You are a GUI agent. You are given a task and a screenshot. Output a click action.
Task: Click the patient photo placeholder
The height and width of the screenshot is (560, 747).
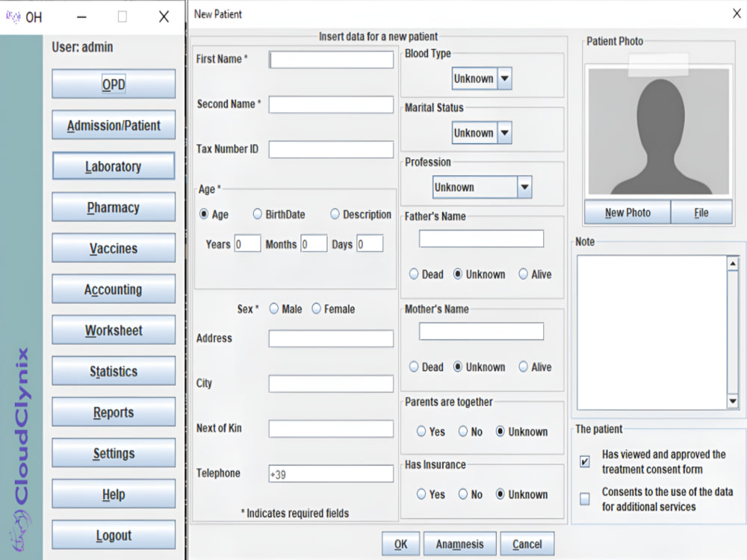[658, 131]
